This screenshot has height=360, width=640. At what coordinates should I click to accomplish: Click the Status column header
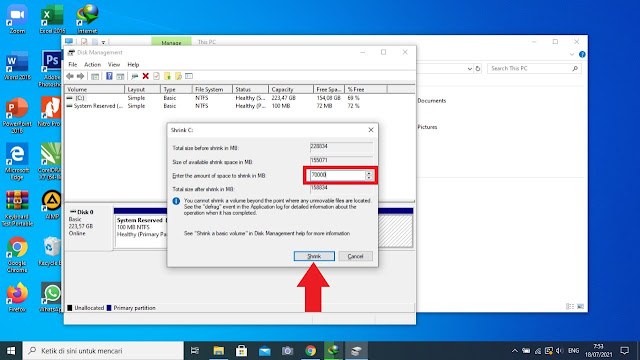pyautogui.click(x=250, y=89)
